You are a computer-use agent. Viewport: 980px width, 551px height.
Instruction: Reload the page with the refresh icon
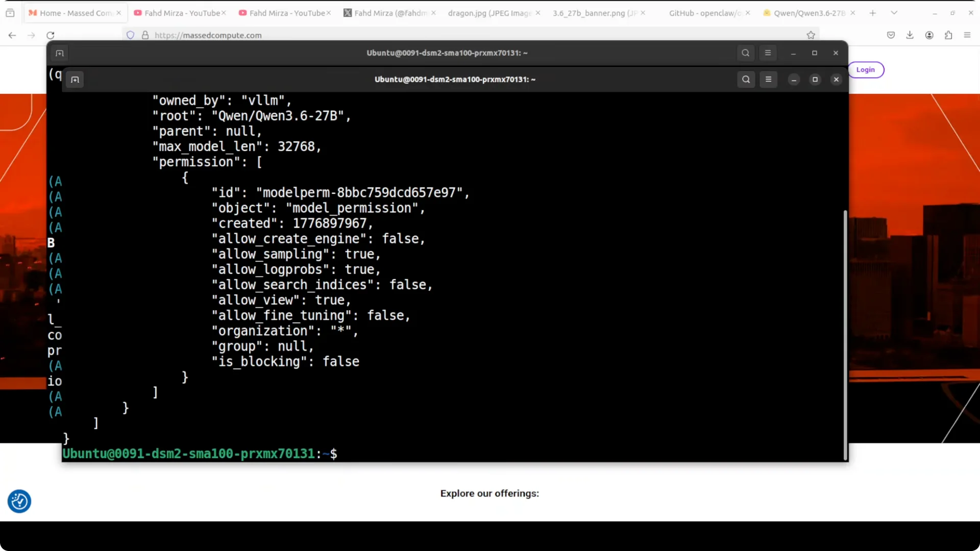[x=50, y=35]
